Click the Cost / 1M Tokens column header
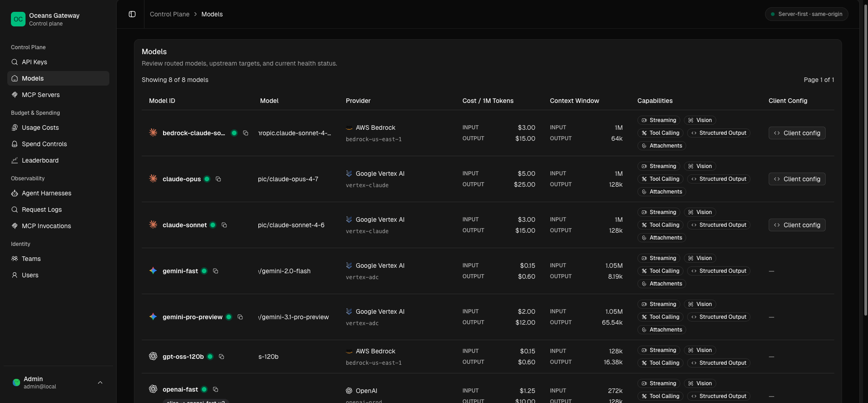The height and width of the screenshot is (403, 868). 488,101
